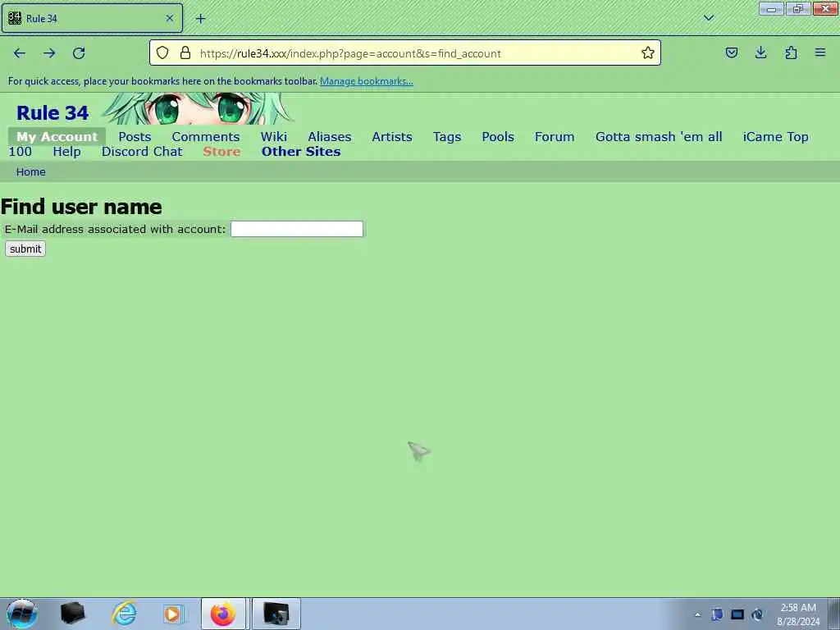Click the taskbar clock and date
The height and width of the screenshot is (630, 840).
pos(798,614)
